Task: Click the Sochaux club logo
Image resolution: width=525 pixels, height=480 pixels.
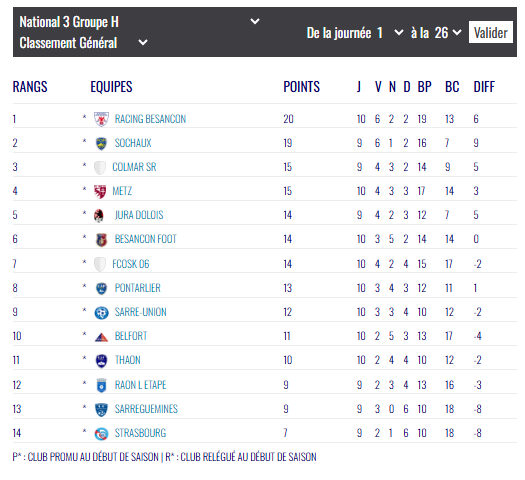Action: tap(101, 144)
